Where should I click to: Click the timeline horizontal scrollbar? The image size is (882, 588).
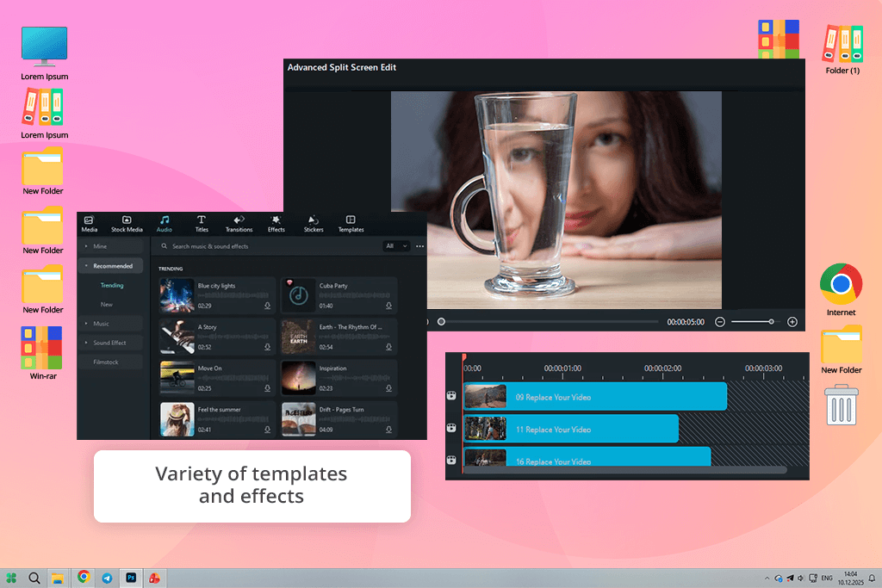(x=624, y=470)
